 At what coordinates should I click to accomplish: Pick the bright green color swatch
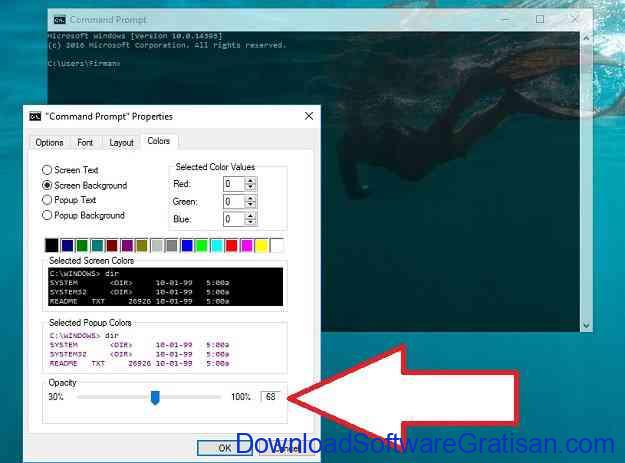coord(202,245)
